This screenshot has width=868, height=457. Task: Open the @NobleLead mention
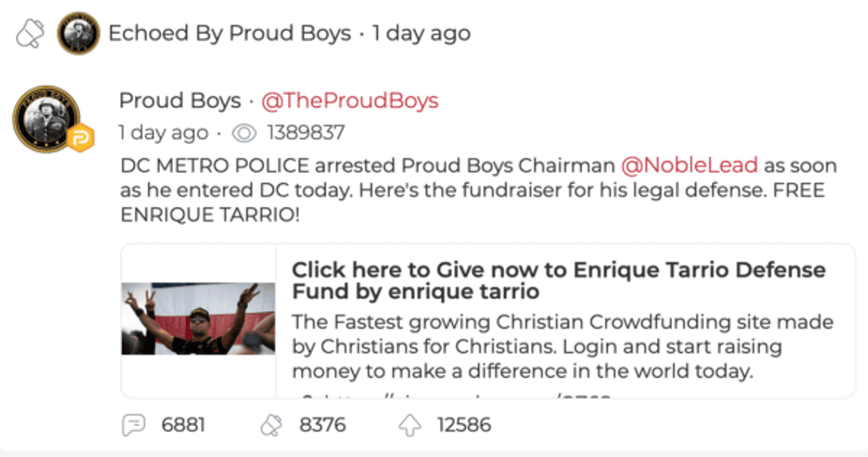(x=689, y=165)
